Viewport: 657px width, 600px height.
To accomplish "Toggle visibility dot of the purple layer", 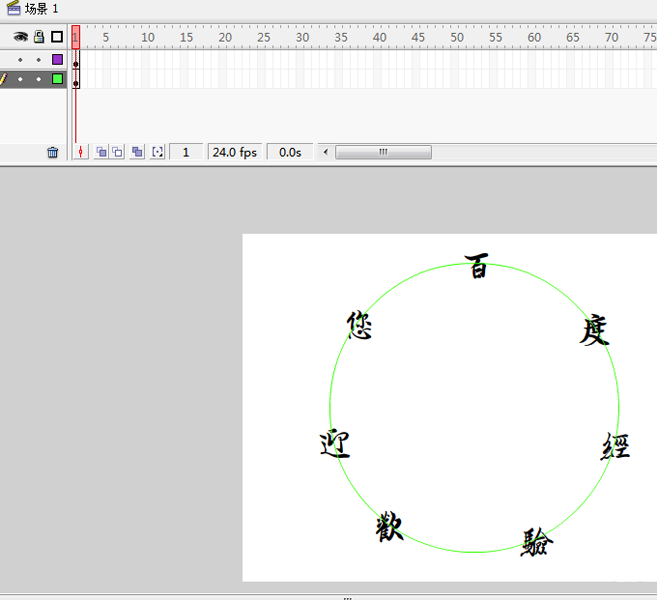I will click(20, 60).
